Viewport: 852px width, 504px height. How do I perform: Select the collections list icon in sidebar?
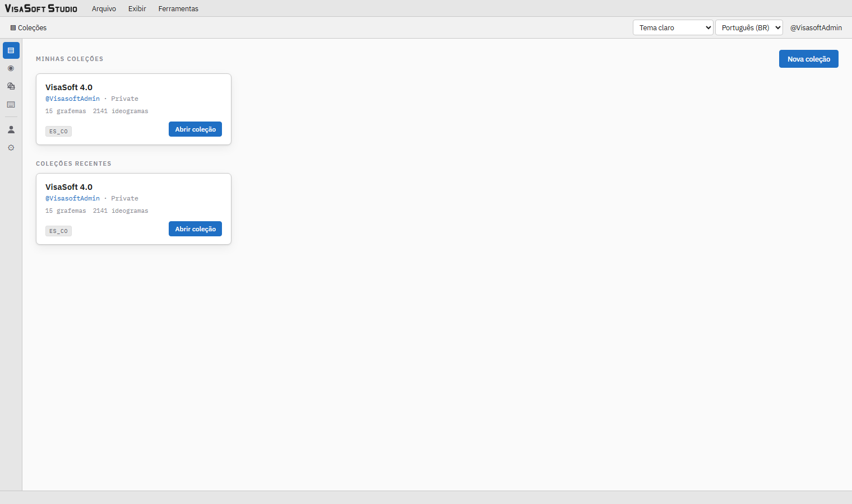click(x=11, y=50)
